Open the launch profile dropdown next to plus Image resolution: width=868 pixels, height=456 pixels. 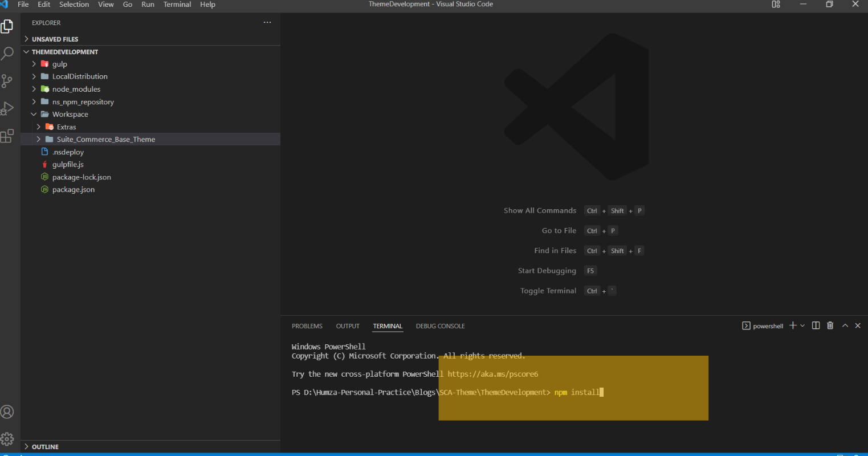(x=802, y=325)
